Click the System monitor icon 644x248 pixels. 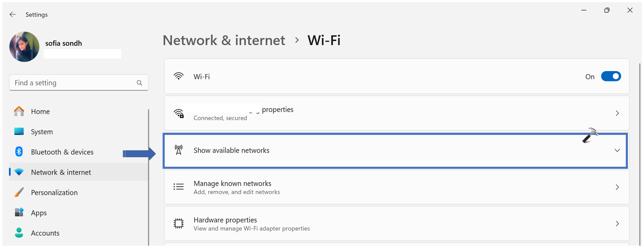[19, 132]
